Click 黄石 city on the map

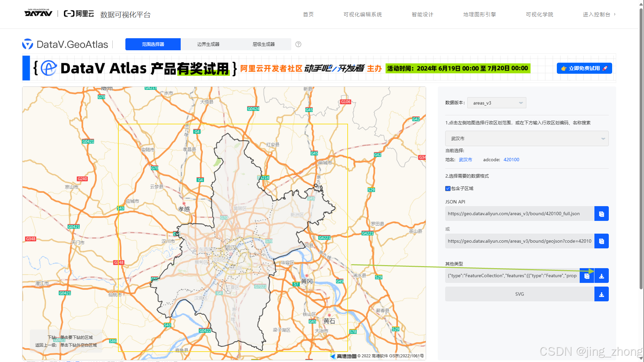329,321
